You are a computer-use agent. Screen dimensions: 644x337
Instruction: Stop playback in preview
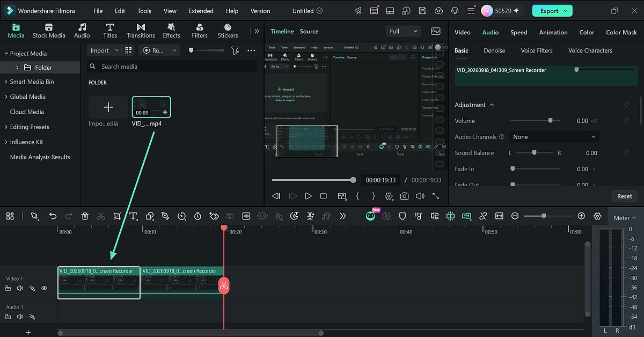[324, 196]
